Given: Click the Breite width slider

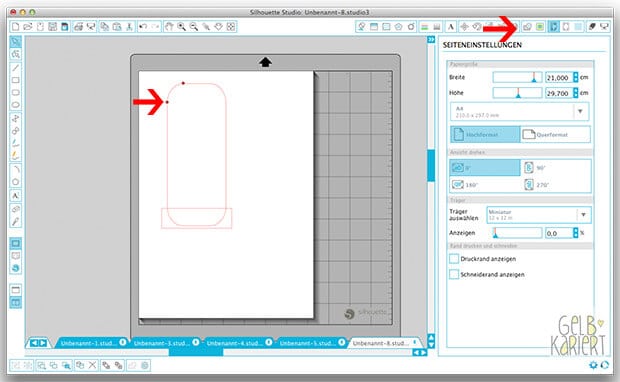Looking at the screenshot, I should (517, 77).
